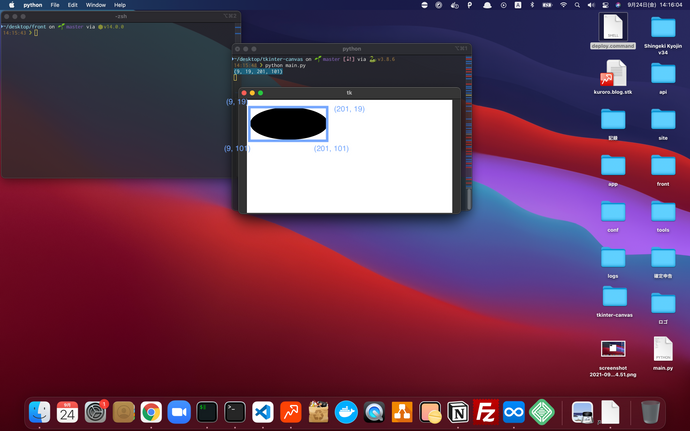Open the recycling box app in the Dock
The width and height of the screenshot is (690, 431).
[319, 413]
